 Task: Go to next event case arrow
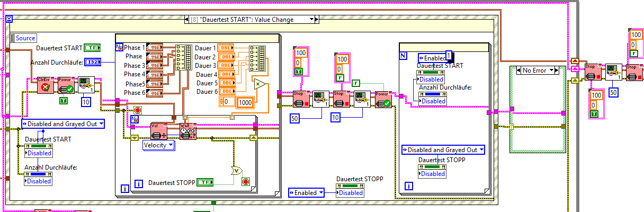tap(316, 19)
